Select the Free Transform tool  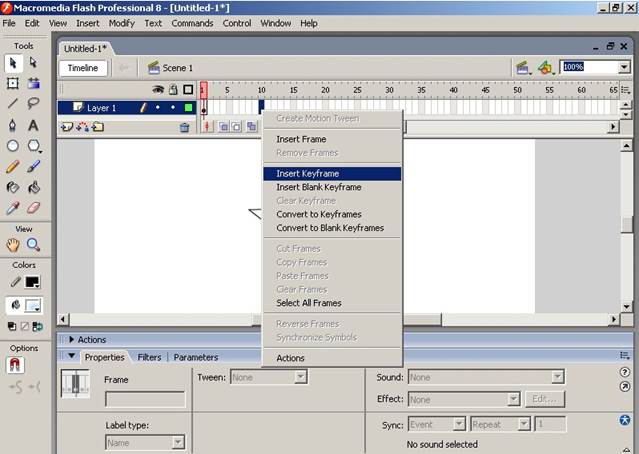pos(13,83)
